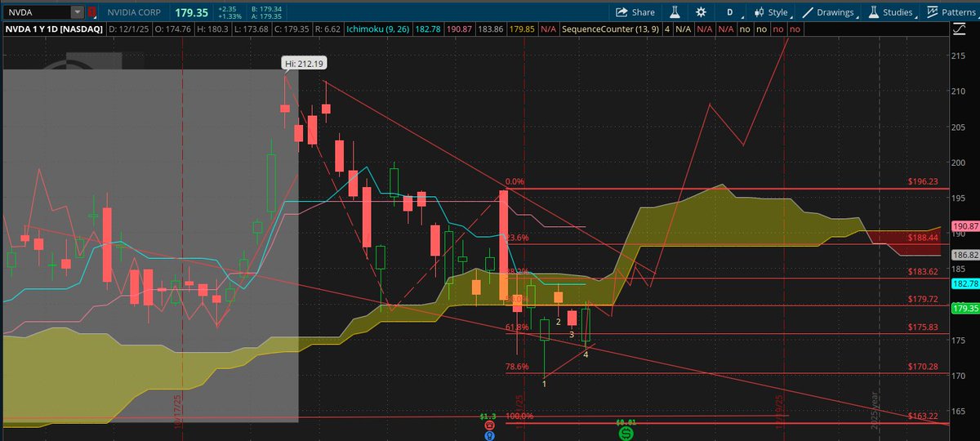Click the NVDA 1 Y 1D [NASDAQ] chart title

click(53, 29)
